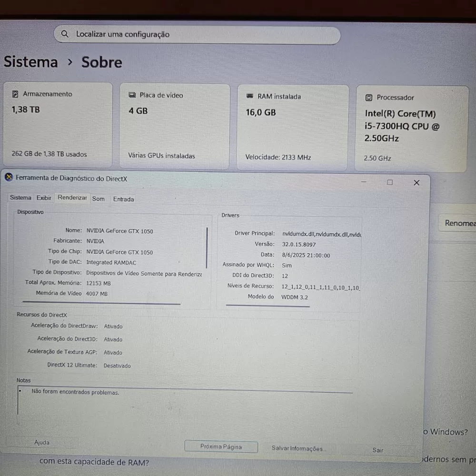Navigate to Sistema in the breadcrumb

[31, 62]
